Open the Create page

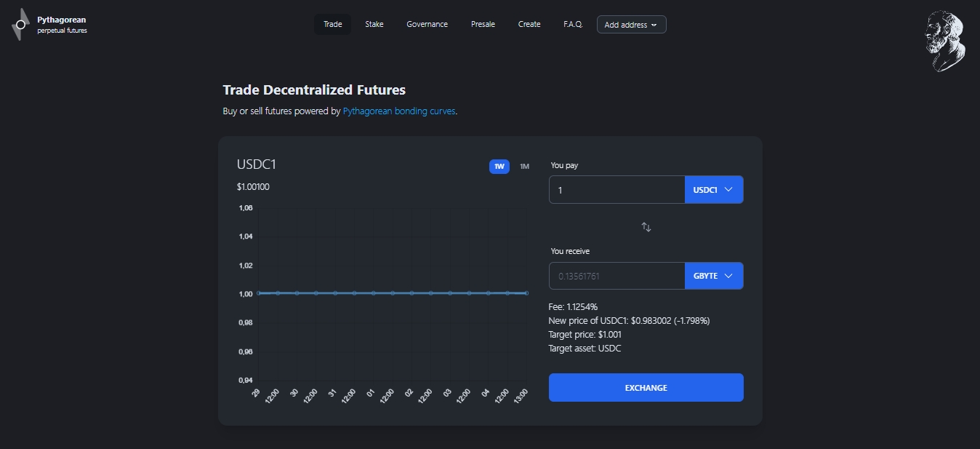529,24
